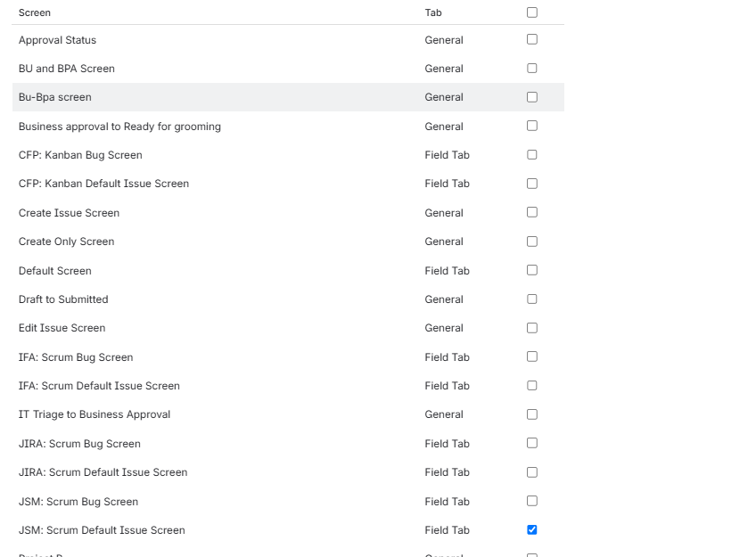Click General tab value for Draft to Submitted
This screenshot has height=557, width=756.
click(444, 299)
